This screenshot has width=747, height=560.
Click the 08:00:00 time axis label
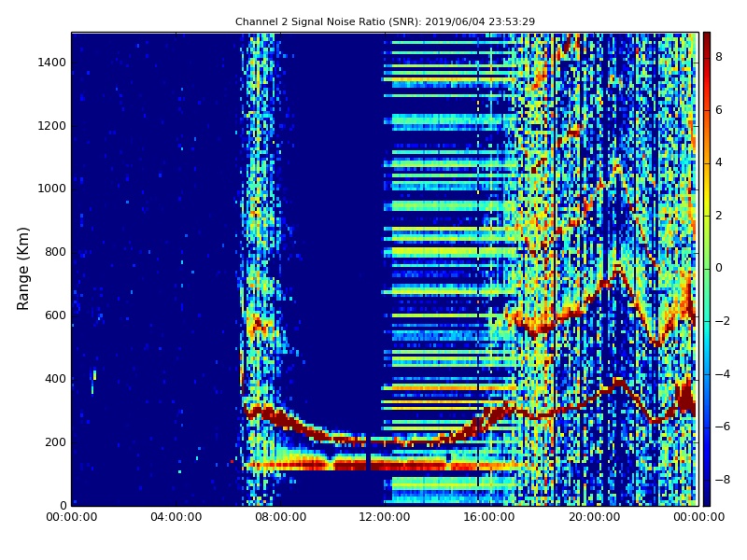(x=281, y=517)
